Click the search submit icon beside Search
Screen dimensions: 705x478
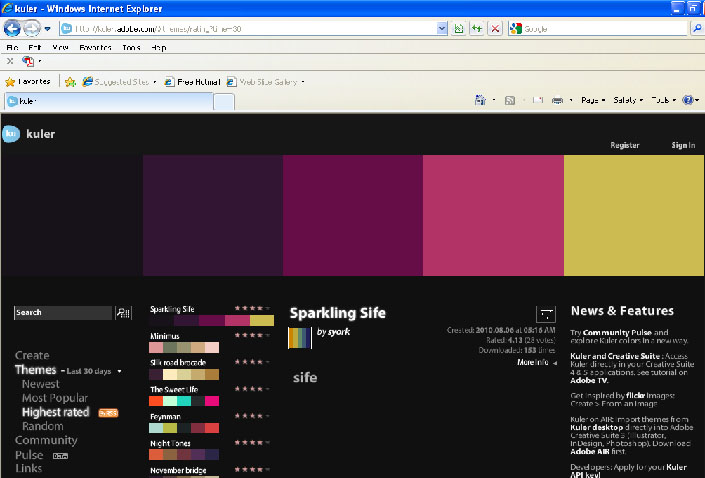coord(124,313)
